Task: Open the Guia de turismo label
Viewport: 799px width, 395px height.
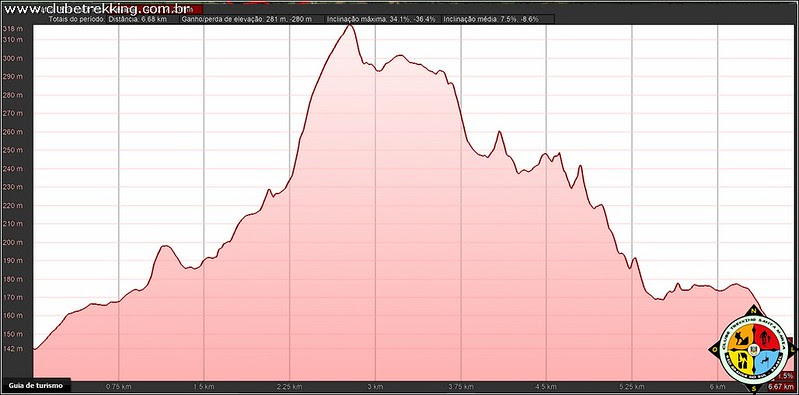Action: pos(35,385)
